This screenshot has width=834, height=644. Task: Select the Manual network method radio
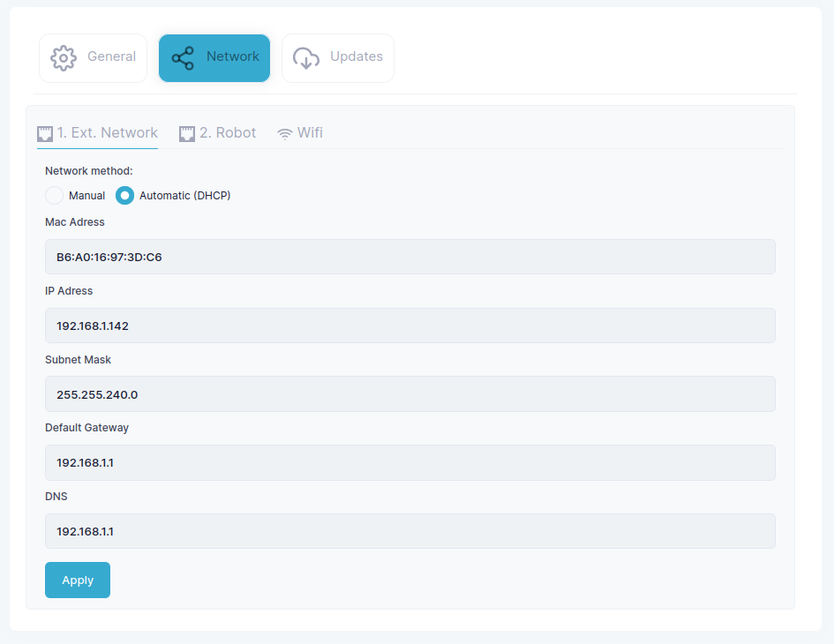click(x=54, y=196)
